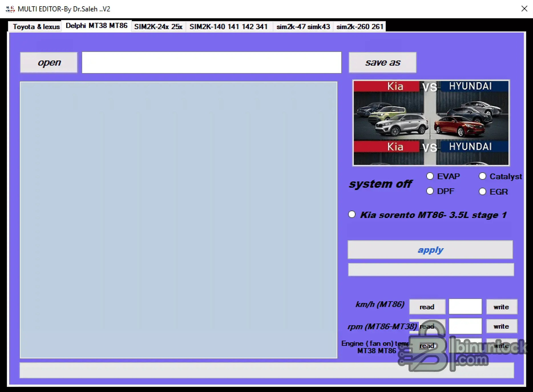This screenshot has width=533, height=392.
Task: Click the "system off" label
Action: point(380,184)
